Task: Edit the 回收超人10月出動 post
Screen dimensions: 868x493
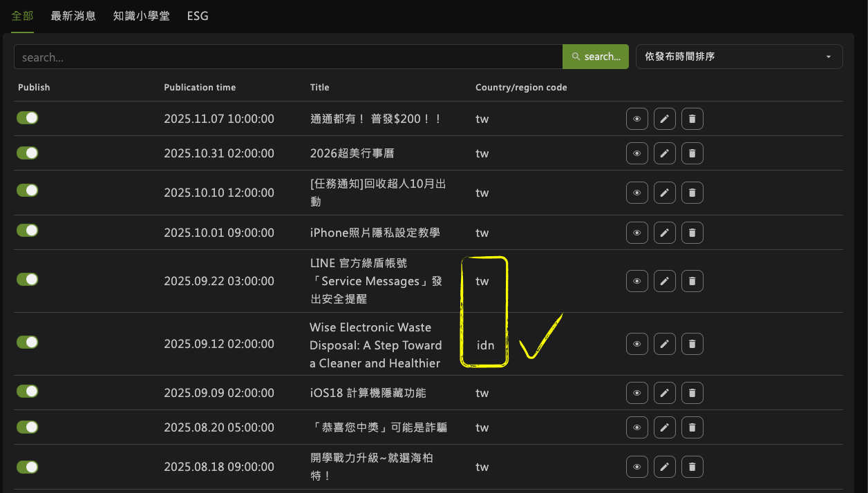Action: (665, 193)
